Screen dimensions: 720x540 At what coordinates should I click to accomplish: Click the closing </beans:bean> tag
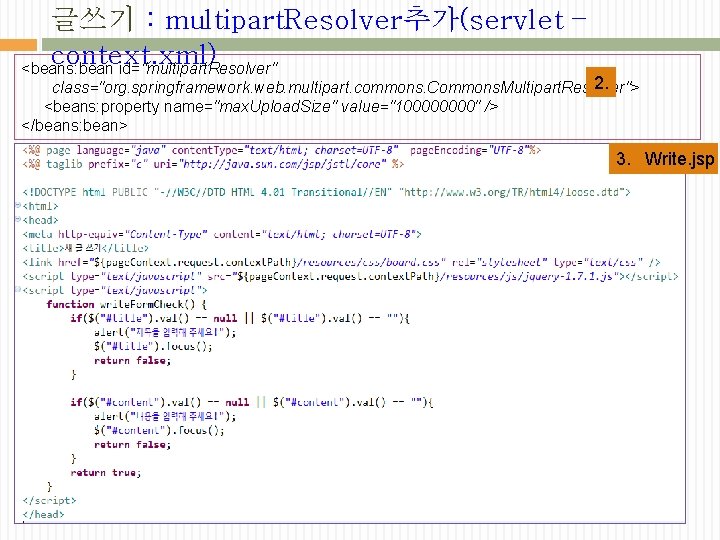click(x=74, y=125)
